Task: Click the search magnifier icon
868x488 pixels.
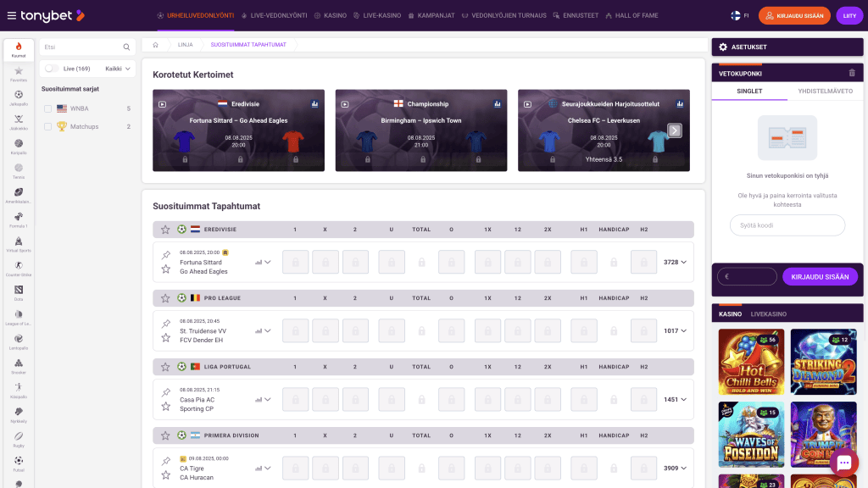Action: pos(126,47)
